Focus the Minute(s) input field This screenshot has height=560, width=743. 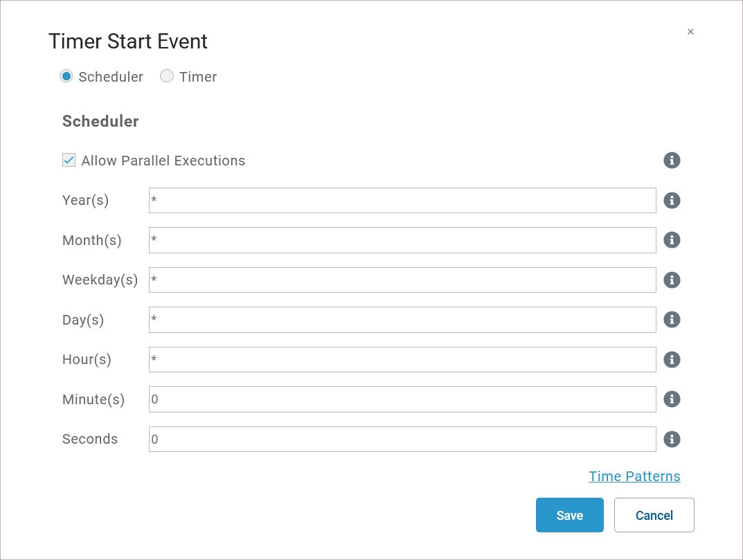(x=402, y=399)
